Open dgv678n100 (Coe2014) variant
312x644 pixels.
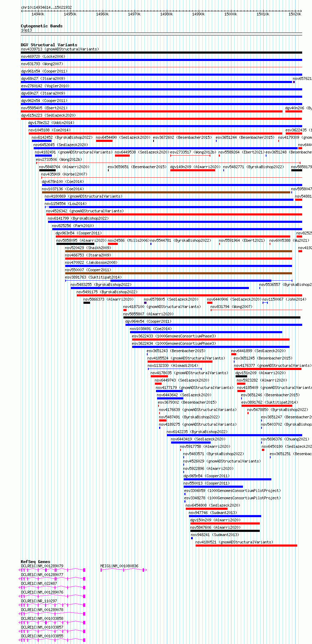172,185
